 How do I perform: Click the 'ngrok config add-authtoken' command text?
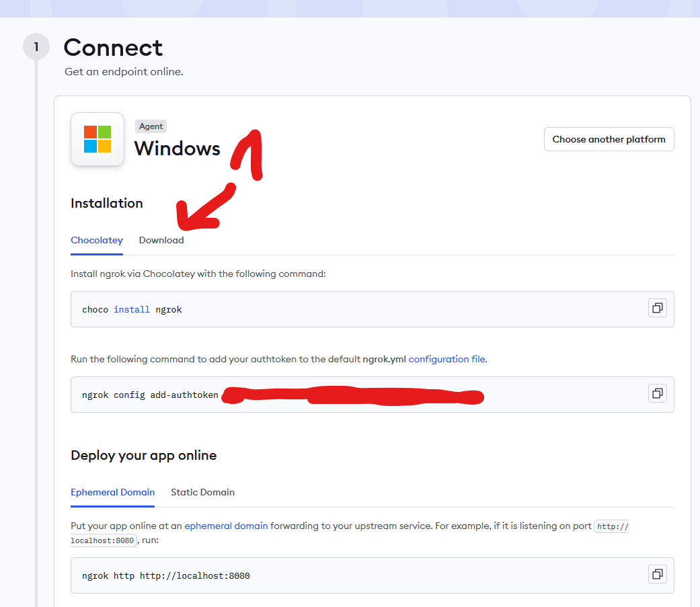(150, 395)
